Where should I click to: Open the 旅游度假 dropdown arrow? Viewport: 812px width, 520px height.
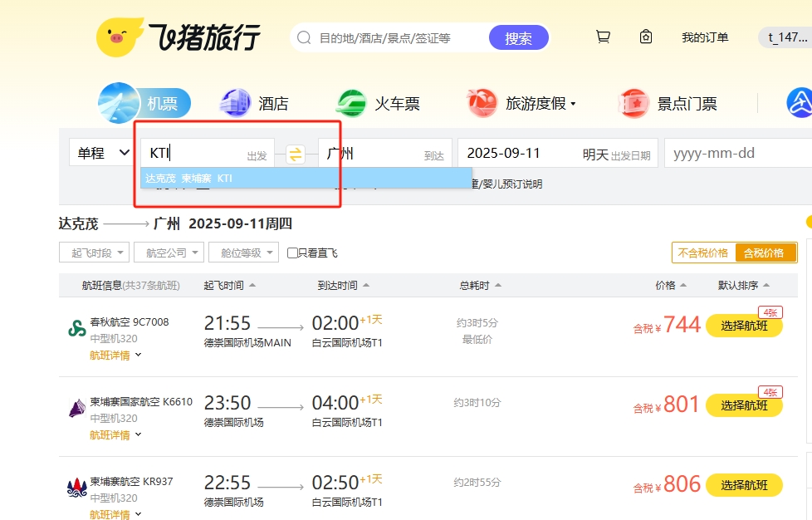tap(573, 104)
